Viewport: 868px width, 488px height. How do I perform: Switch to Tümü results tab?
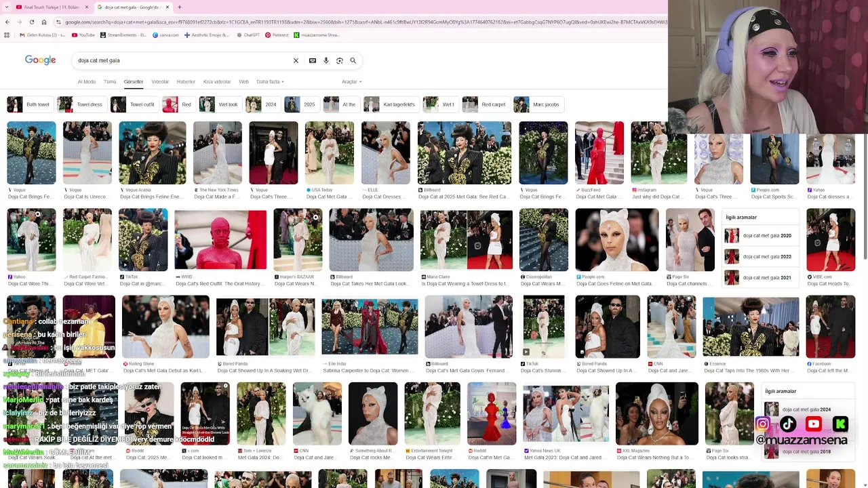[110, 81]
